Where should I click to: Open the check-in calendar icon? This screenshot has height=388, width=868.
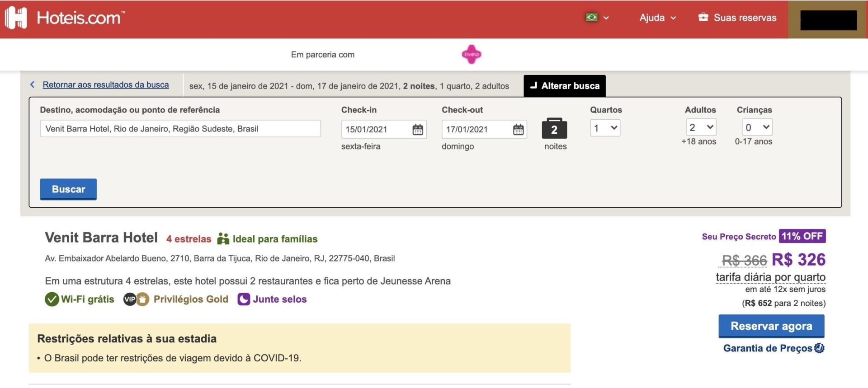[x=418, y=130]
